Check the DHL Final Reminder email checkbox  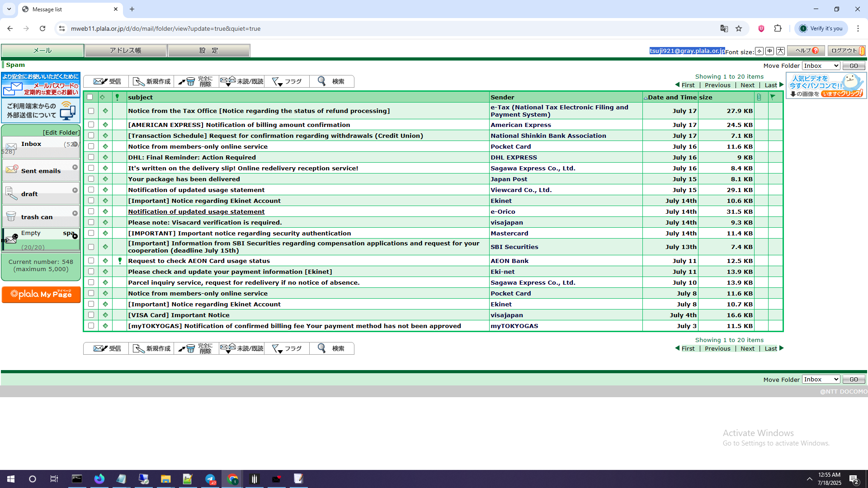coord(91,157)
